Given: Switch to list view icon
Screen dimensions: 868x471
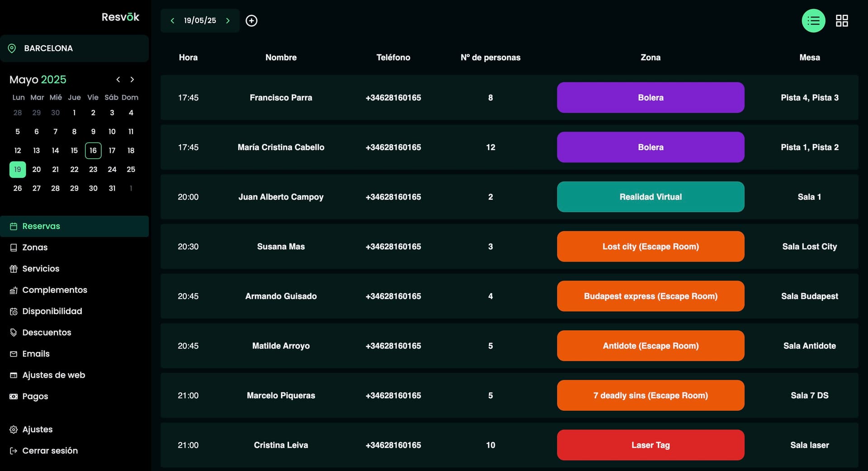Looking at the screenshot, I should coord(813,21).
